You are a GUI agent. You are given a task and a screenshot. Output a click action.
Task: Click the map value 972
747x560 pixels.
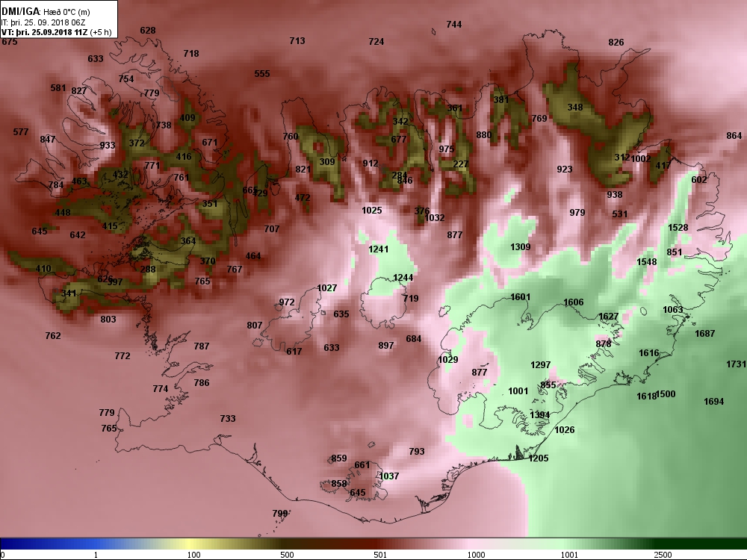pos(287,302)
